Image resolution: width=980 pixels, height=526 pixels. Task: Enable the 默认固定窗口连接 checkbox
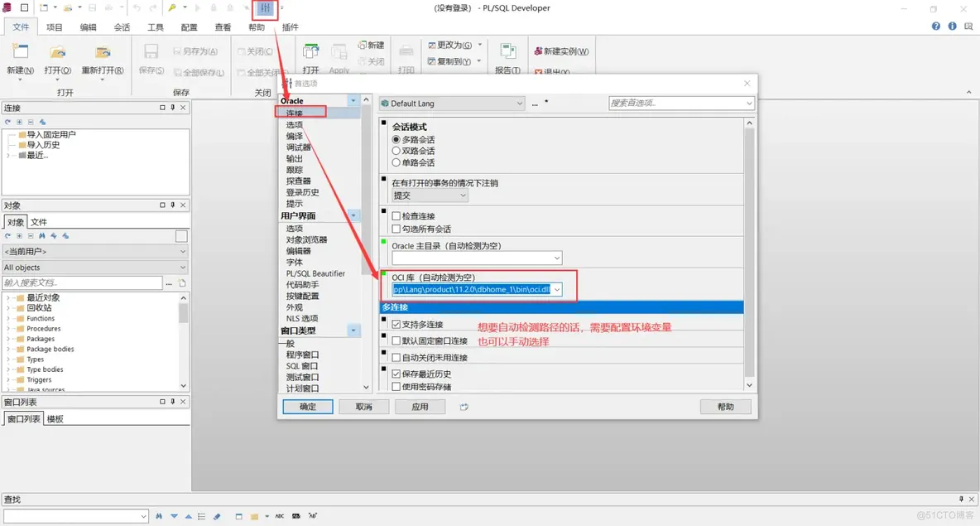click(396, 341)
